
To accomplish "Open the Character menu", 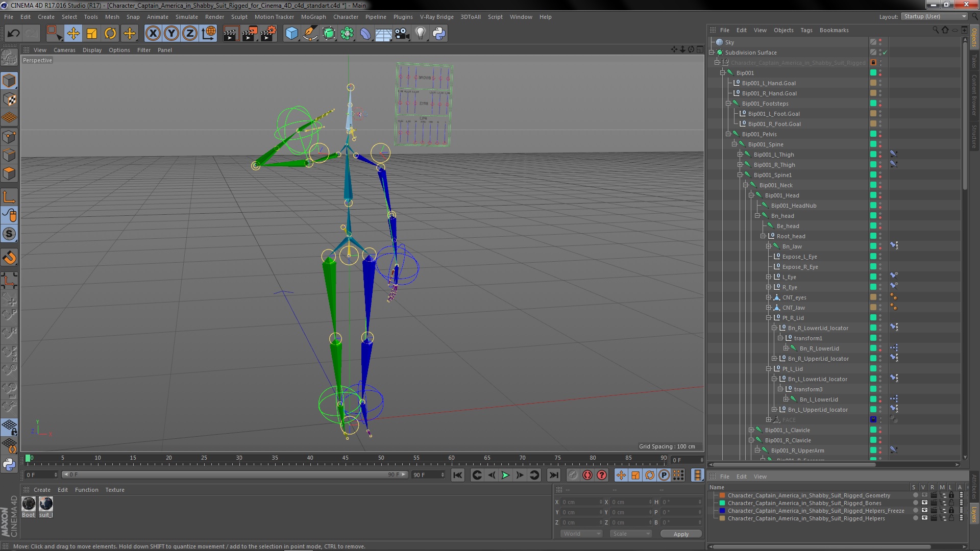I will click(346, 17).
